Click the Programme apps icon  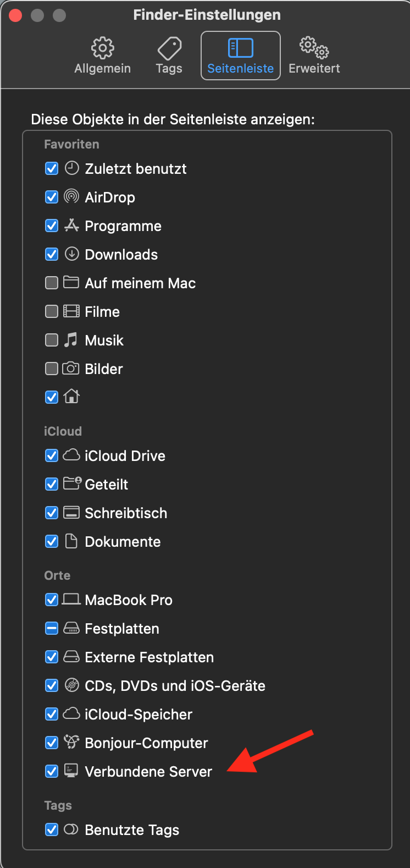tap(71, 226)
